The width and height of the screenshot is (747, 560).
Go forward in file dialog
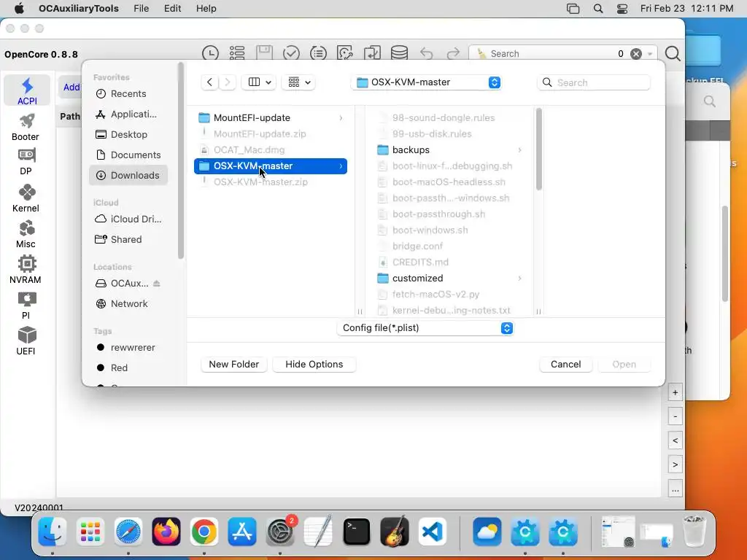(228, 82)
